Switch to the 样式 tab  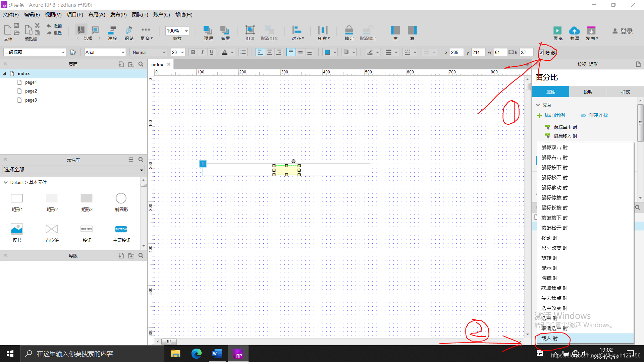[625, 92]
